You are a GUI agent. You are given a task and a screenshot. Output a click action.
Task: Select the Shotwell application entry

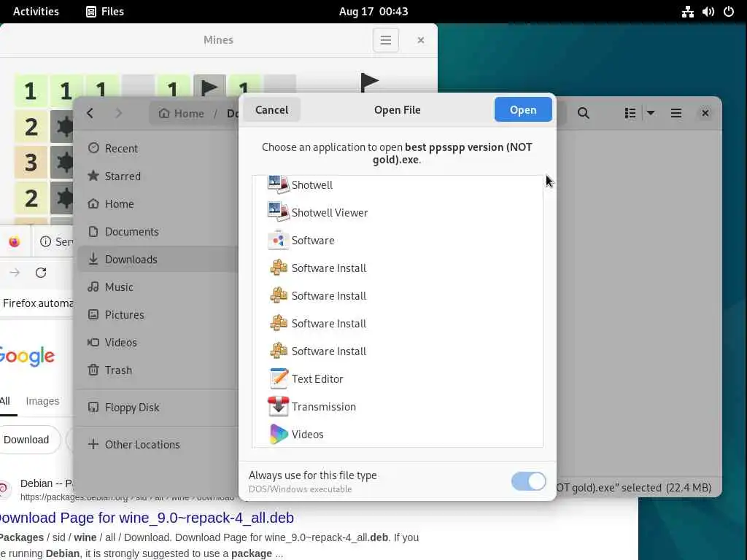pyautogui.click(x=398, y=184)
